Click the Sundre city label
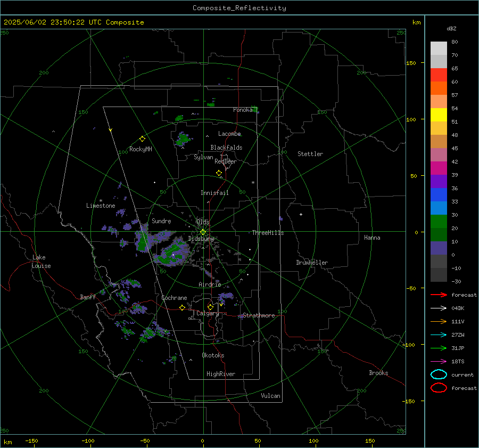Image resolution: width=479 pixels, height=448 pixels. pyautogui.click(x=161, y=221)
